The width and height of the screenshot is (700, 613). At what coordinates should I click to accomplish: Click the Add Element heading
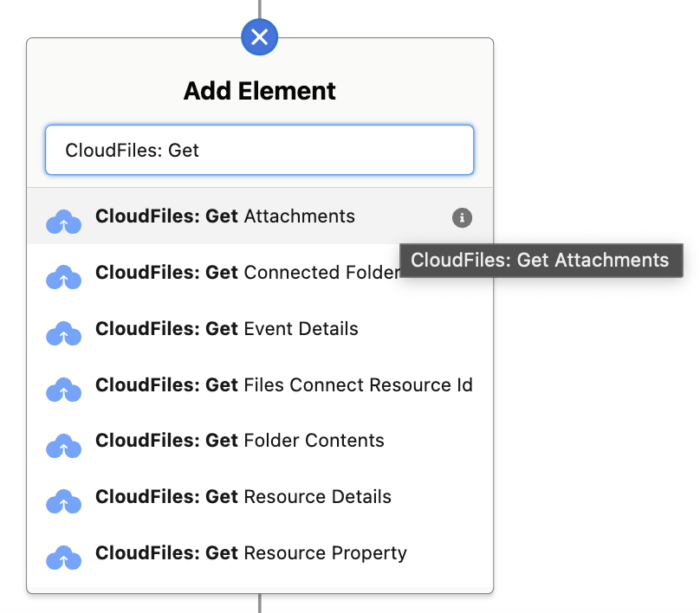tap(259, 91)
